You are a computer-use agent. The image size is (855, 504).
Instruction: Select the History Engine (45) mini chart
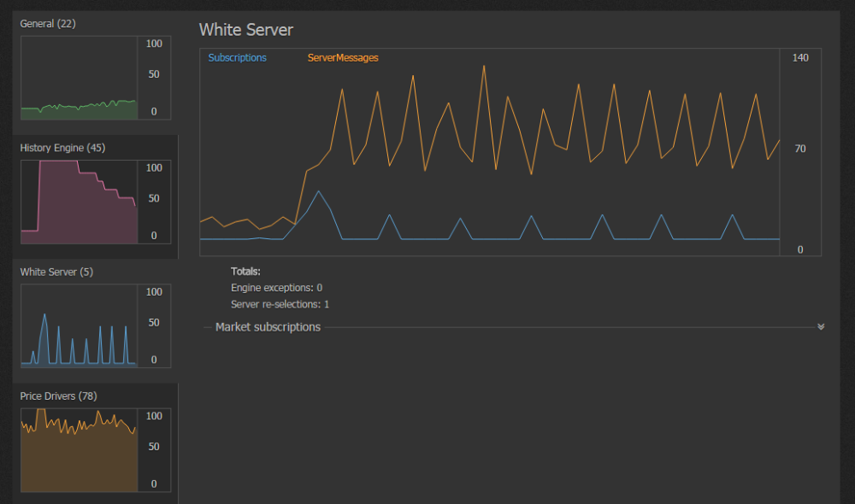point(96,202)
